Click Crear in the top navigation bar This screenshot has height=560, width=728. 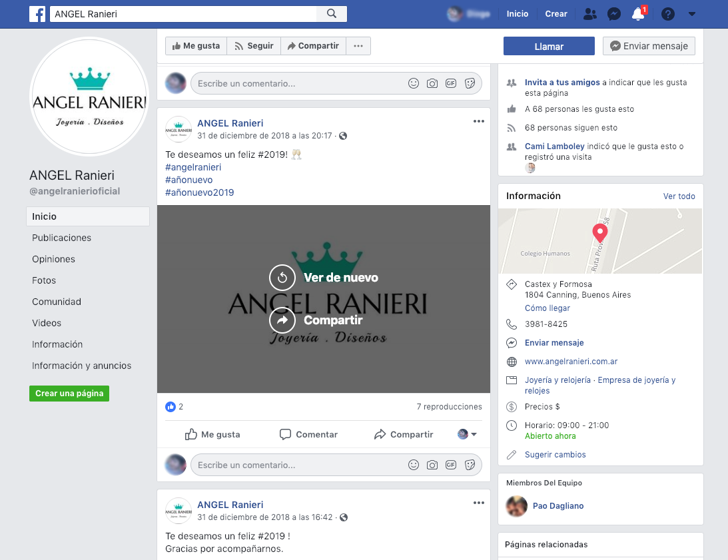click(x=555, y=14)
